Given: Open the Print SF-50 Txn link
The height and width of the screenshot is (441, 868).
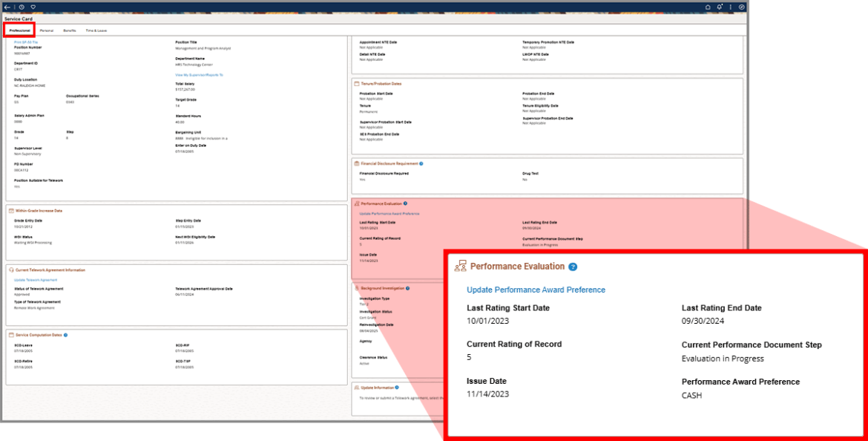Looking at the screenshot, I should (24, 42).
